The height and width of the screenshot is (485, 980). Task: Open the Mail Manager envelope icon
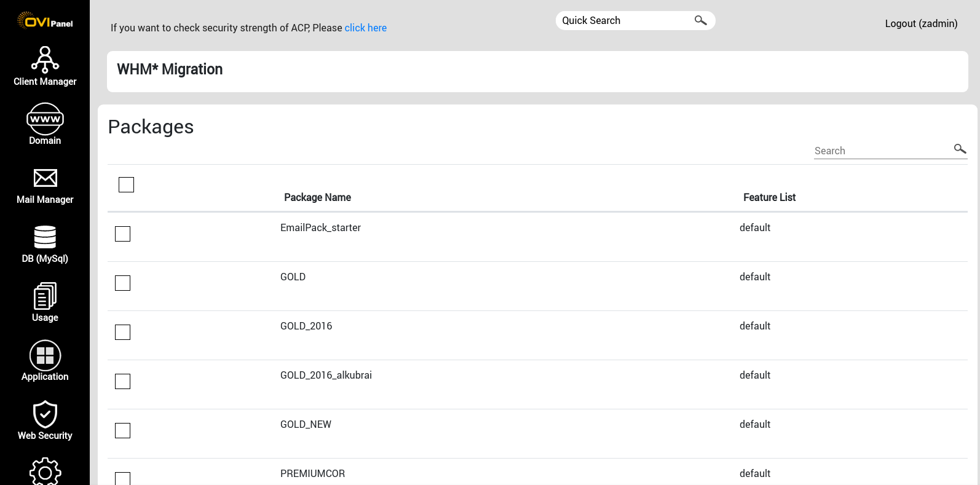45,178
